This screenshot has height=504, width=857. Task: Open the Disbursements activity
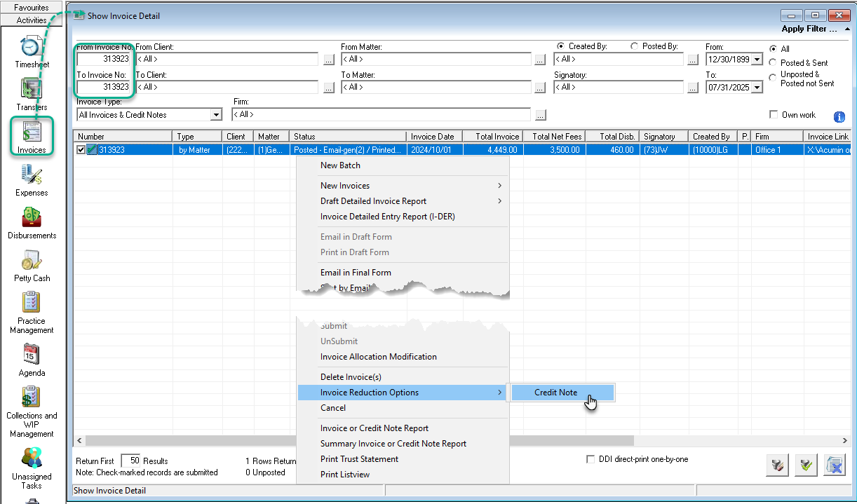(32, 222)
